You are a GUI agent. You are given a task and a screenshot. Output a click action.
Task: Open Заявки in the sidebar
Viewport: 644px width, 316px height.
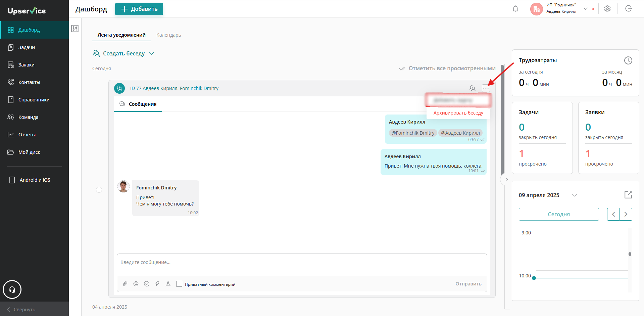point(34,65)
